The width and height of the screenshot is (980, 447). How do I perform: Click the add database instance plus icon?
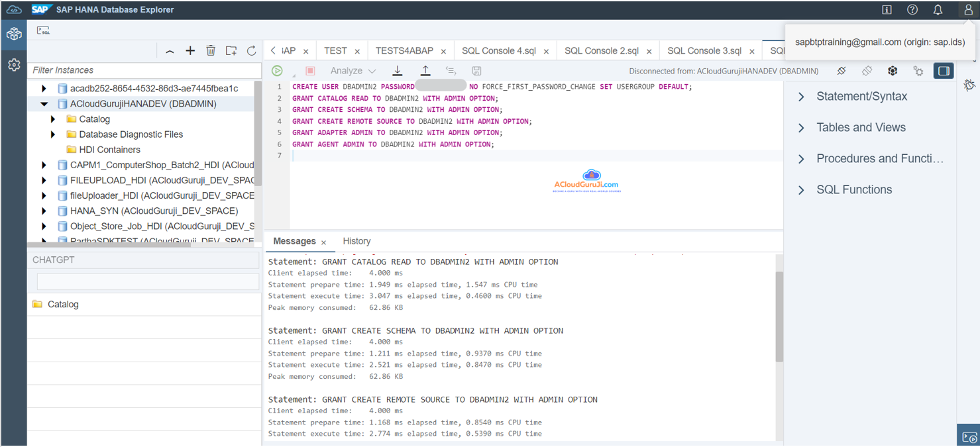click(190, 51)
